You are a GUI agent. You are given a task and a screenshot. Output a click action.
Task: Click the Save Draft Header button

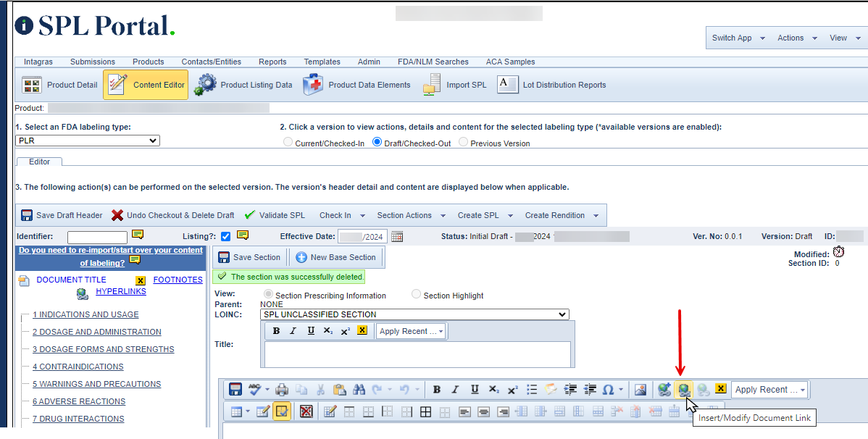coord(62,215)
